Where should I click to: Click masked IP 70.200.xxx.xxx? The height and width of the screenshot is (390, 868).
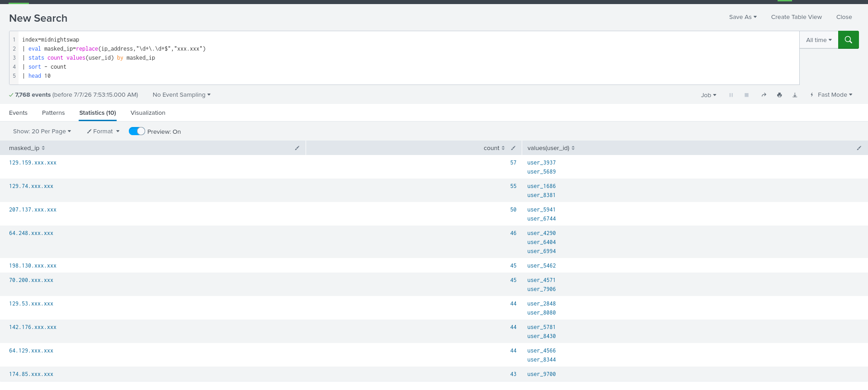coord(31,280)
